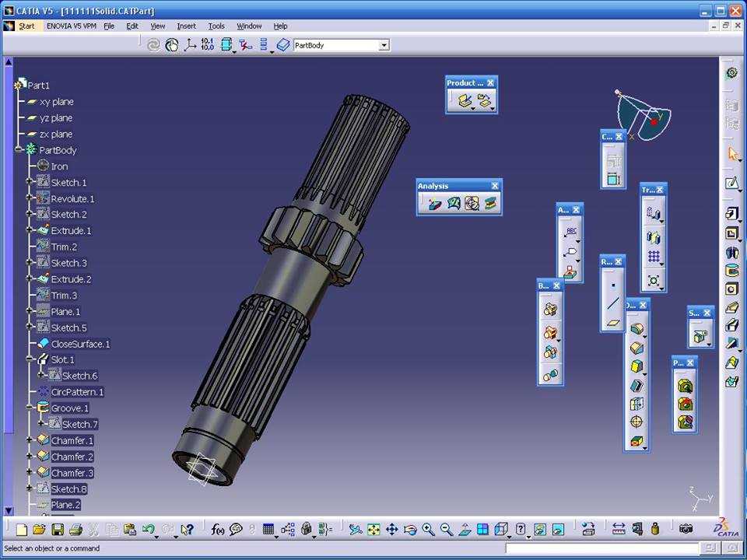Click Measure Between icon in bottom toolbar
The height and width of the screenshot is (560, 747).
(x=618, y=529)
